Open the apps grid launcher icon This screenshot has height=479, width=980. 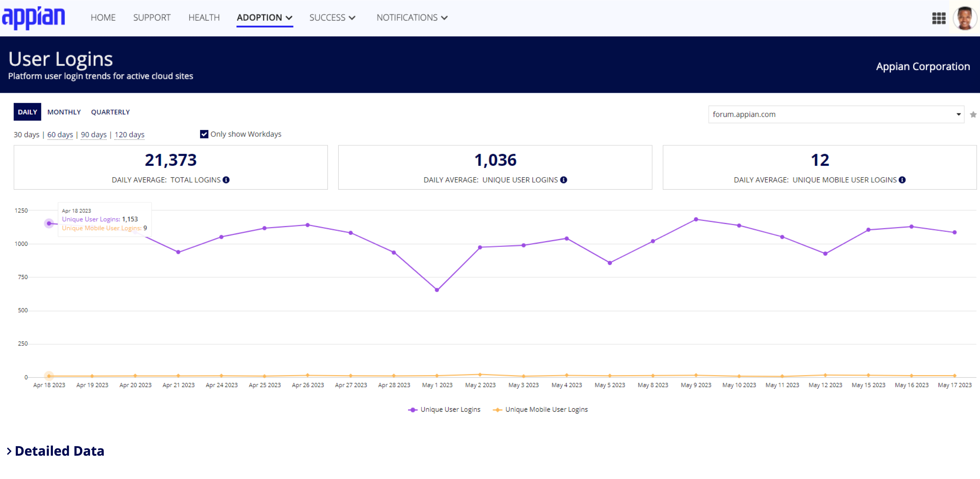938,18
